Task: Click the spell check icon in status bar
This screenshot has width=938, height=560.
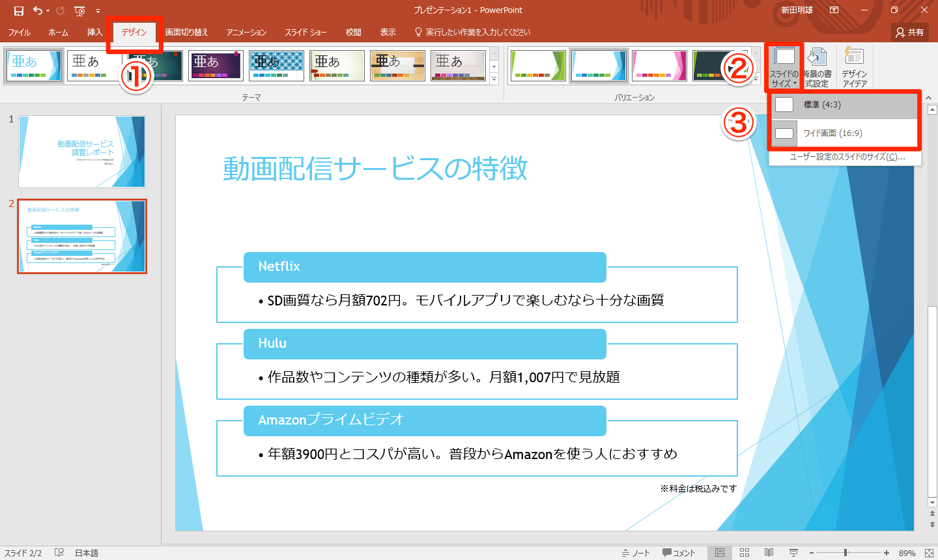Action: pyautogui.click(x=59, y=553)
